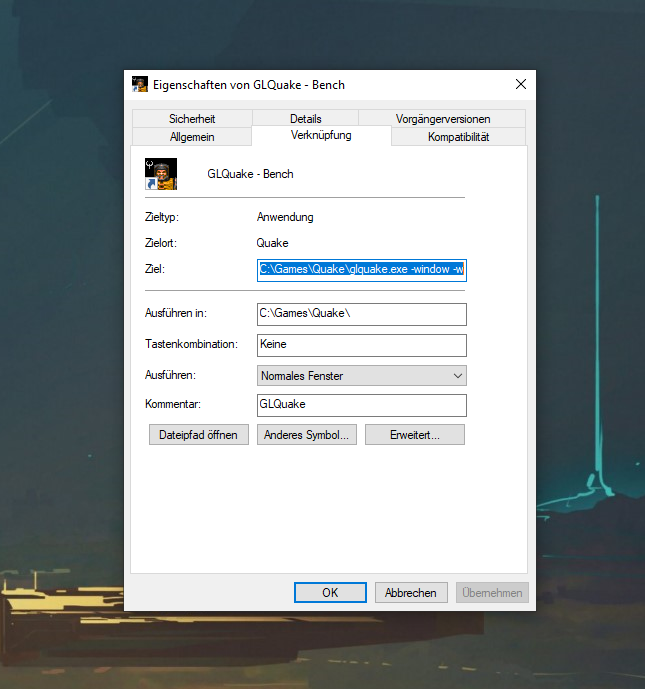
Task: Click the title bar Quake icon
Action: (140, 84)
